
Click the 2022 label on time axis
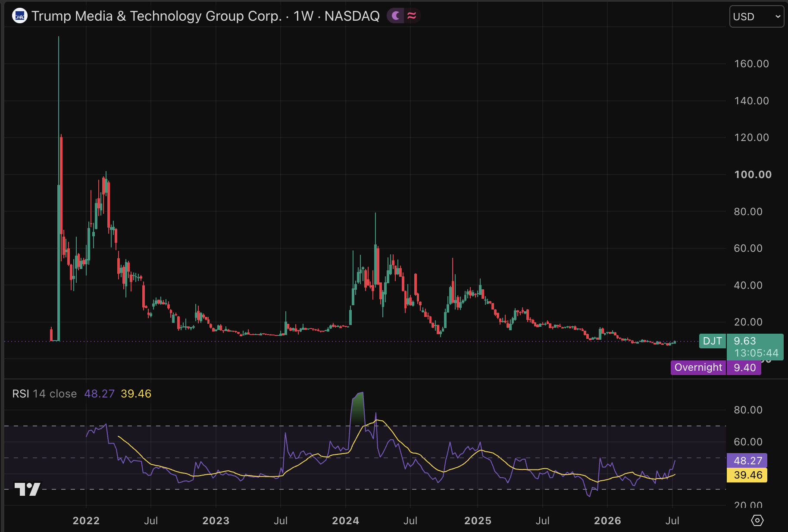click(x=86, y=520)
